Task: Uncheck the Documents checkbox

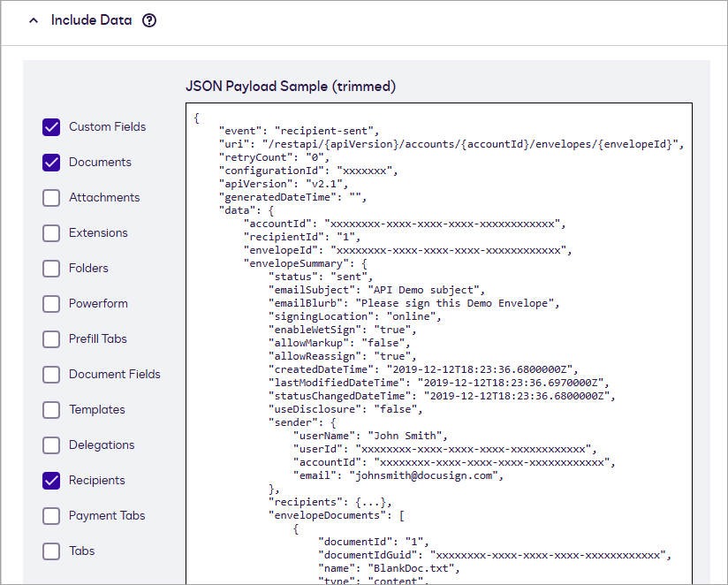Action: click(51, 162)
